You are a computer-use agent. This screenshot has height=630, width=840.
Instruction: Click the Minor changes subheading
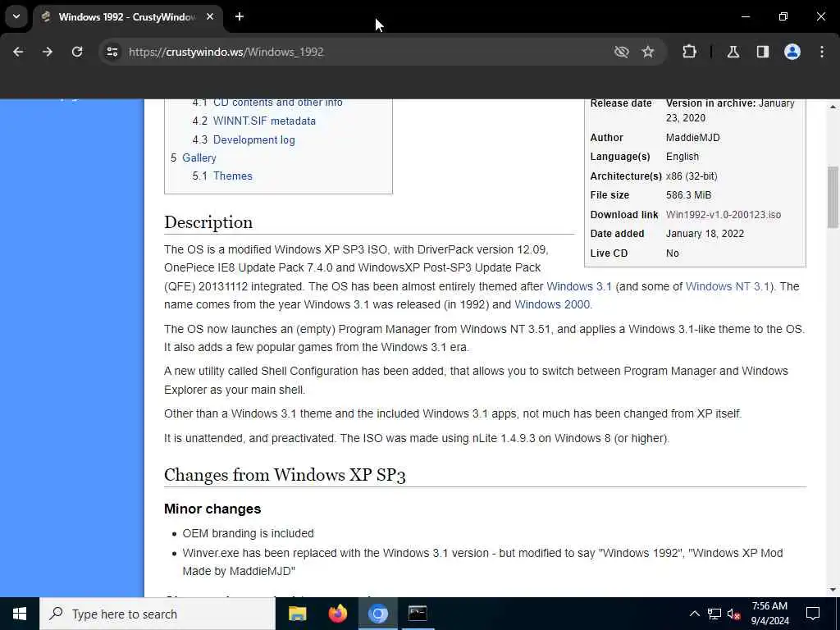tap(212, 509)
